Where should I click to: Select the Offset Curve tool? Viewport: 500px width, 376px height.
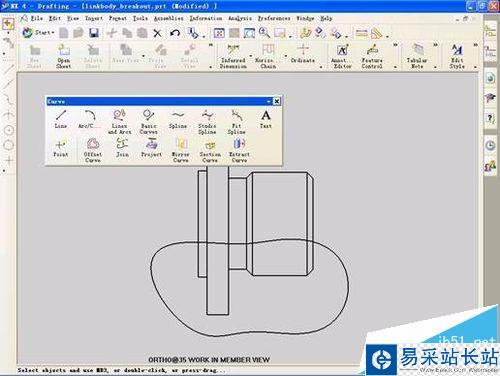click(93, 150)
